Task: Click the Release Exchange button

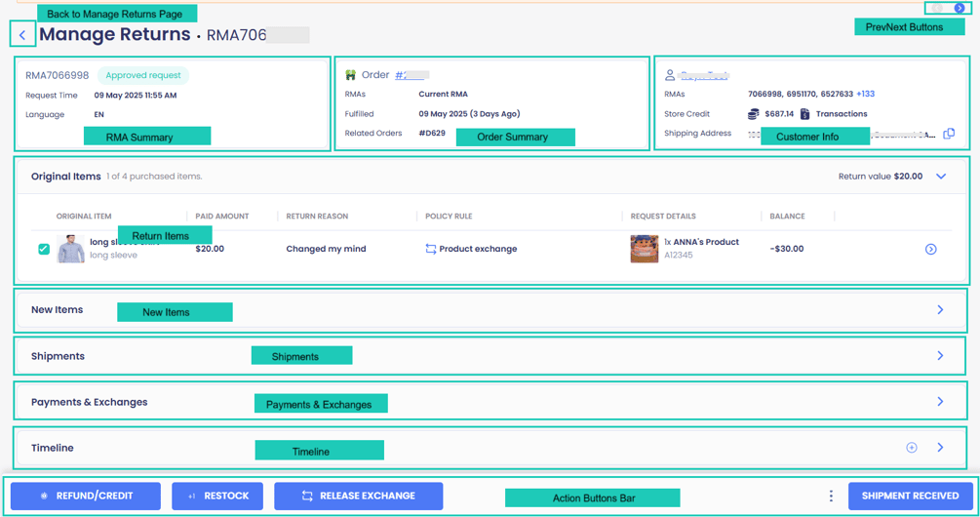Action: [x=359, y=496]
